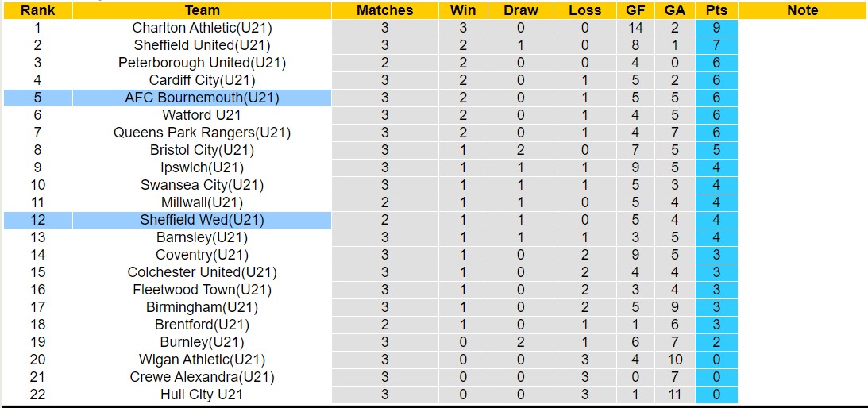
Task: Select the Peterborough United(U21) team name
Action: pyautogui.click(x=202, y=63)
